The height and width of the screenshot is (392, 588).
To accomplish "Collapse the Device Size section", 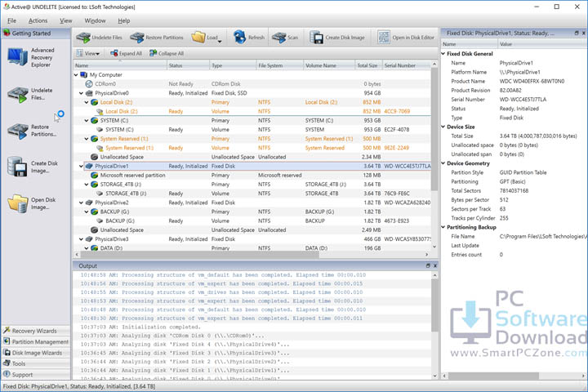I will point(443,127).
